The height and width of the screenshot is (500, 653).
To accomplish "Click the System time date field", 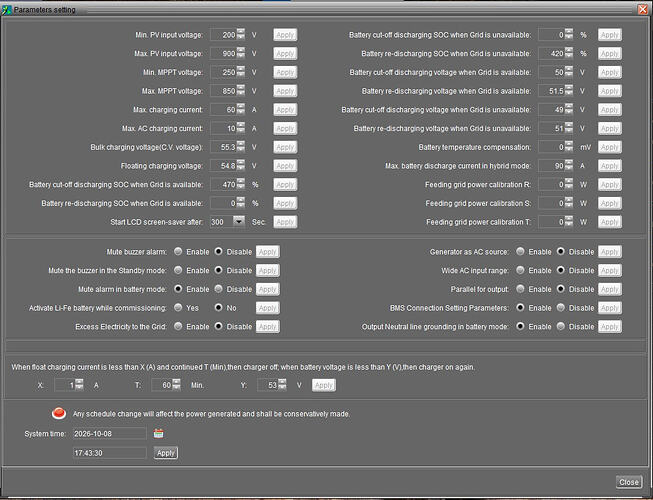I will coord(110,434).
